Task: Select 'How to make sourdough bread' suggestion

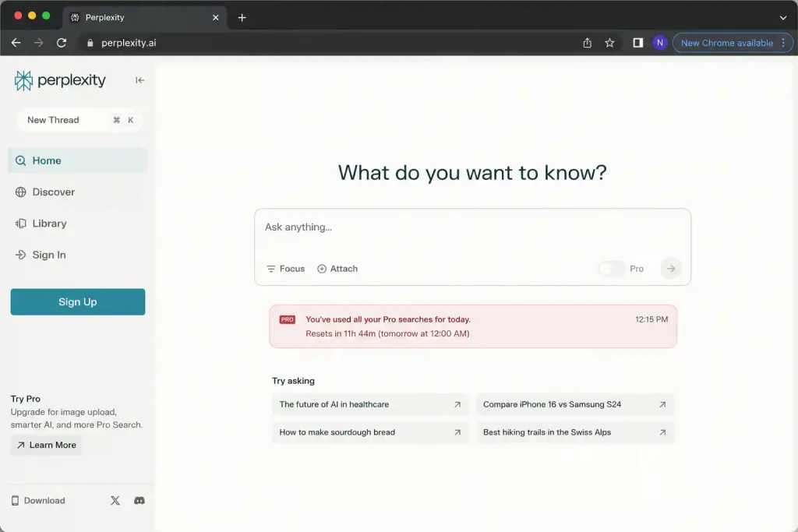Action: click(370, 432)
